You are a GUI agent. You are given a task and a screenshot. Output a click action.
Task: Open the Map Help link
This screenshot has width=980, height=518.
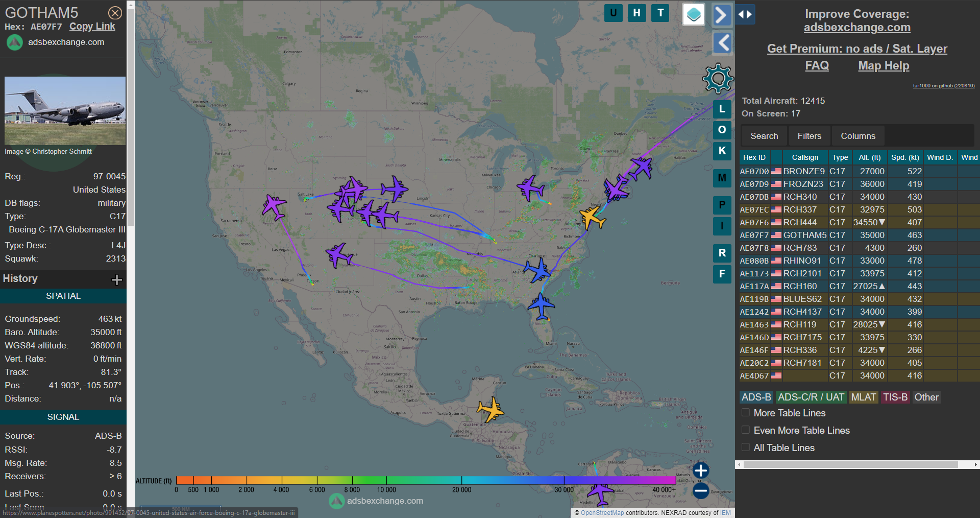point(884,65)
